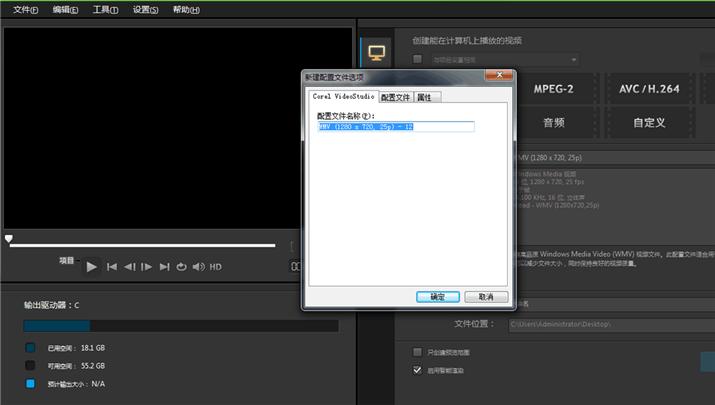Viewport: 715px width, 405px height.
Task: Tick the 只创建预览范围 checkbox
Action: coord(417,352)
